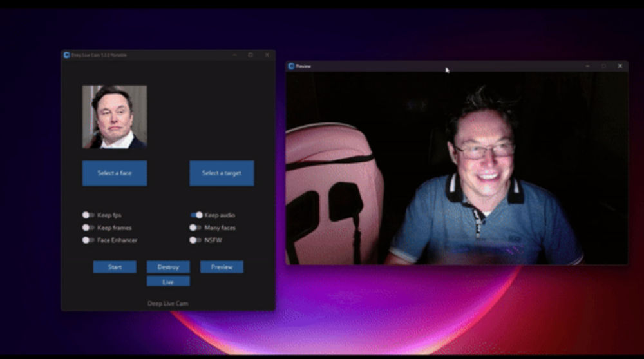Toggle the Many faces option
The width and height of the screenshot is (644, 359).
point(196,228)
